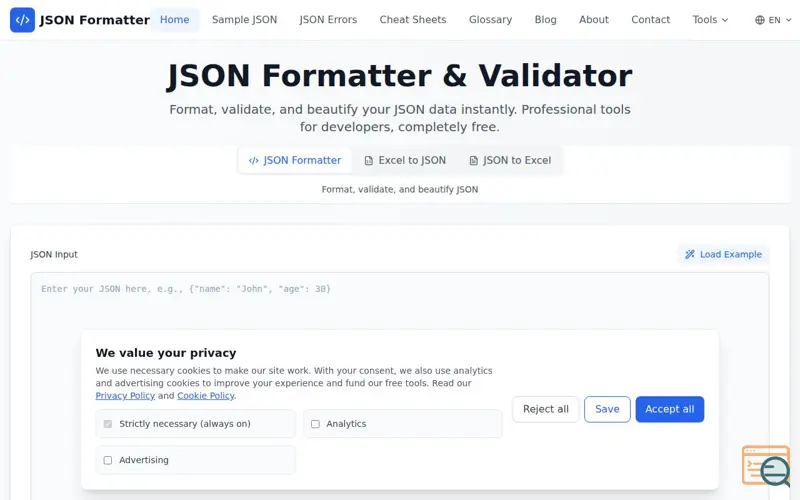800x500 pixels.
Task: Open the Cookie Policy link
Action: click(206, 396)
